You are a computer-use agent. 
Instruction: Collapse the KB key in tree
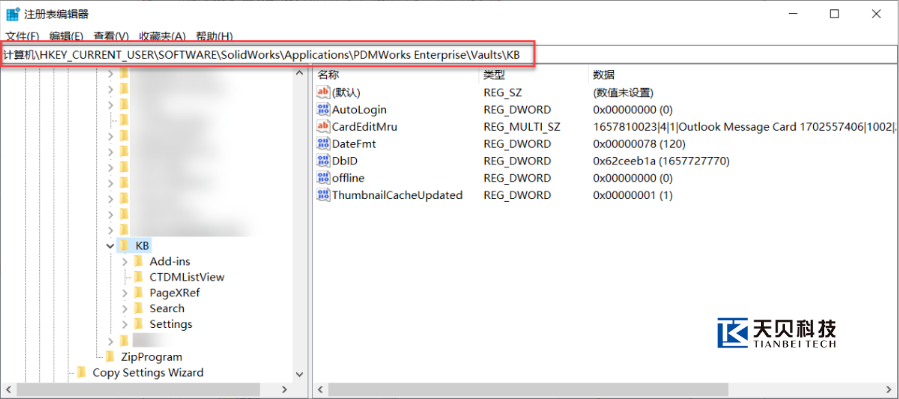coord(110,245)
